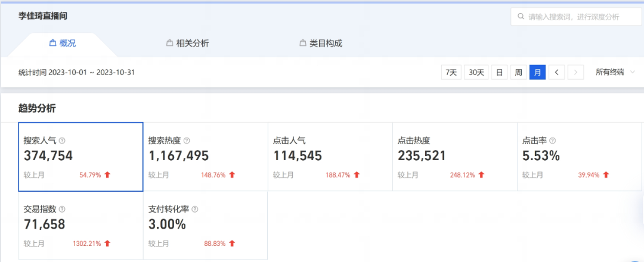Select the 搜索人气 metric card
644x262 pixels.
click(x=80, y=157)
